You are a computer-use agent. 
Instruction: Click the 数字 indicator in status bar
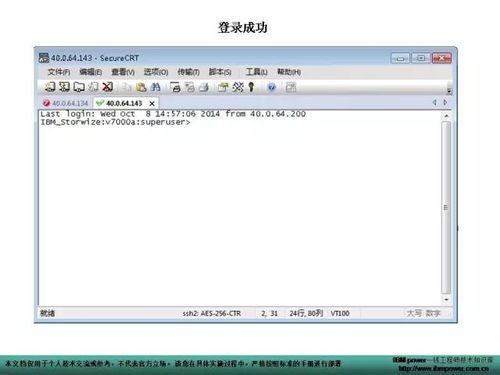433,313
